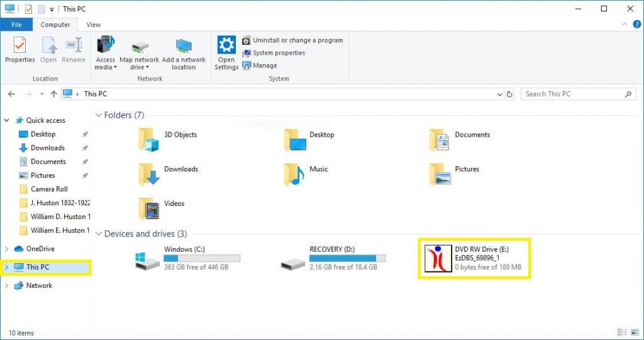Screen dimensions: 644x340
Task: Click Uninstall or change a program
Action: pos(292,40)
